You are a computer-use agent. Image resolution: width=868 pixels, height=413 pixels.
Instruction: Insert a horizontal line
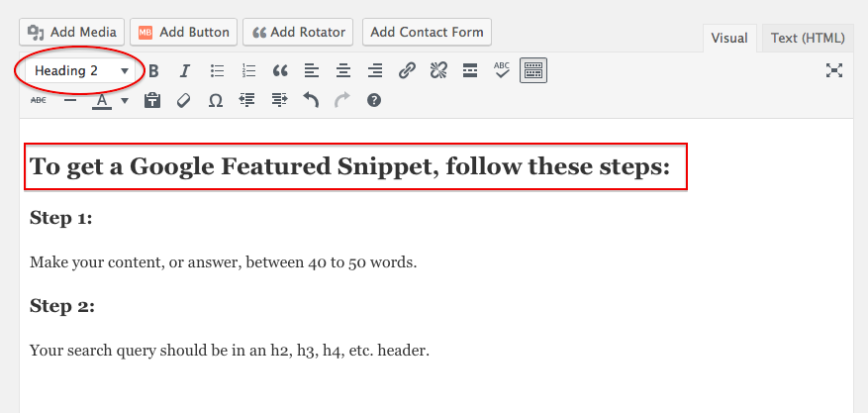click(70, 100)
